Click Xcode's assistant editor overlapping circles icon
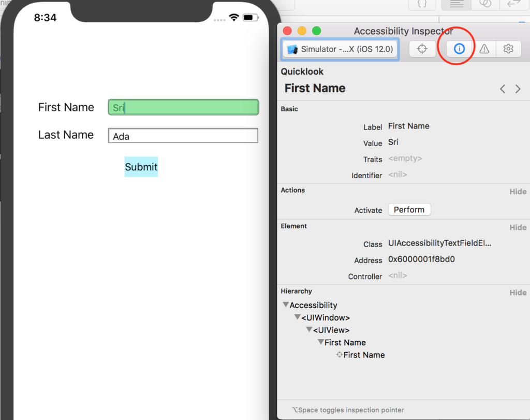The image size is (530, 420). click(485, 4)
